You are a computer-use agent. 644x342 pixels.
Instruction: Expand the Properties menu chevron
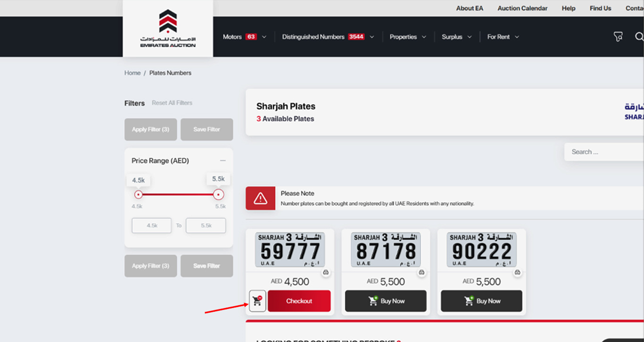point(424,36)
